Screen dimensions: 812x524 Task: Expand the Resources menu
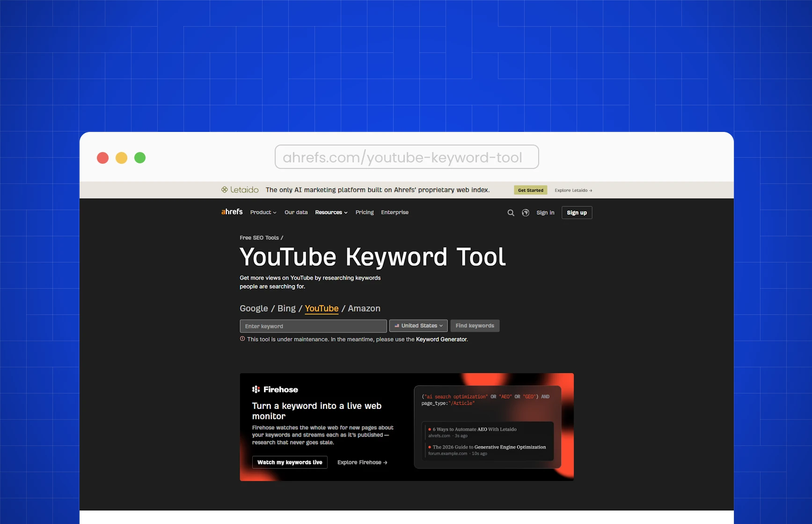coord(331,212)
